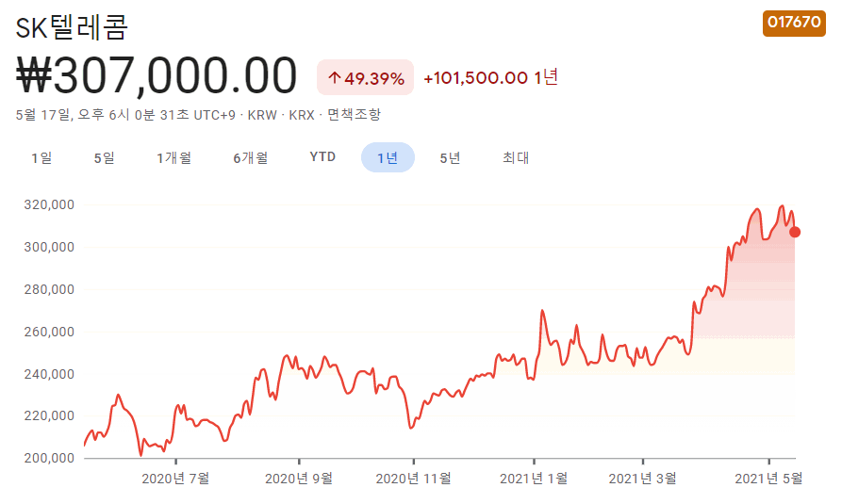Screen dimensions: 842x504
Task: Click the 320,000 y-axis label
Action: coord(49,205)
